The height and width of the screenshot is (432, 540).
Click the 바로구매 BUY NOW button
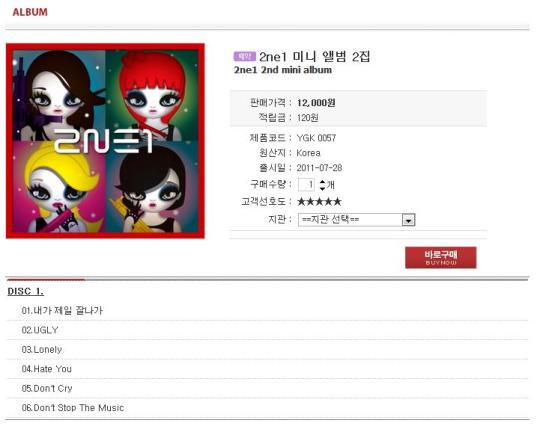point(440,257)
